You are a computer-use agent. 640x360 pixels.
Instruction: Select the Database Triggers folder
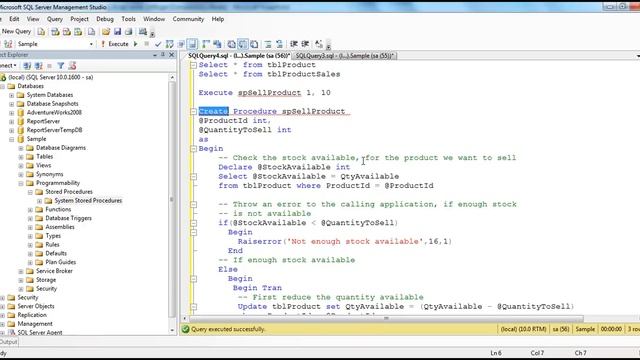point(69,218)
